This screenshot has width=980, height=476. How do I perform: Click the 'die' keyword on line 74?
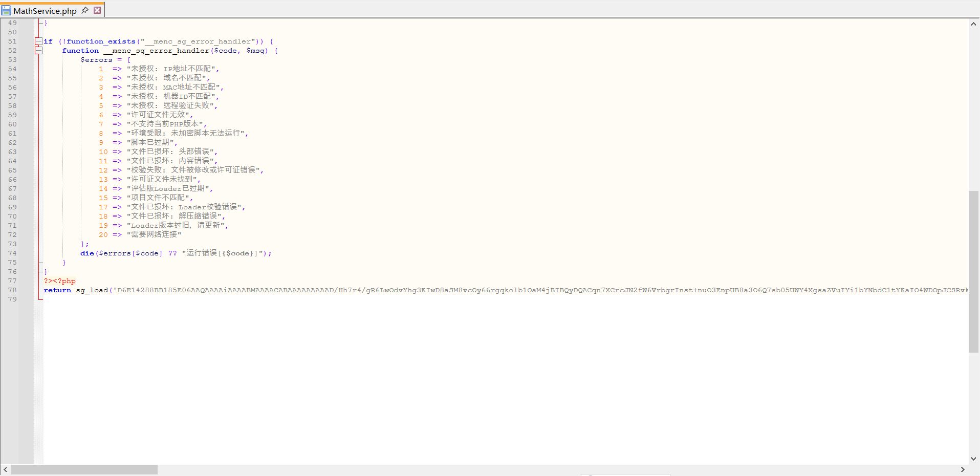tap(87, 253)
